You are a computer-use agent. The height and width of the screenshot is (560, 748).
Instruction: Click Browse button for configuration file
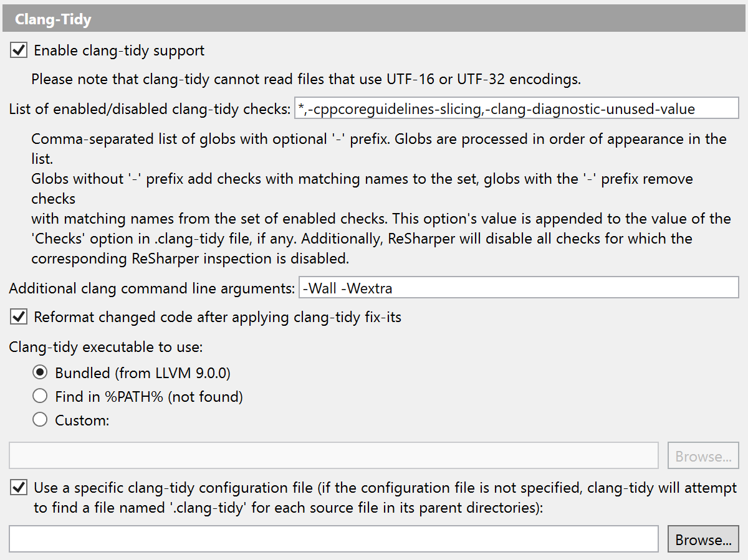coord(703,540)
